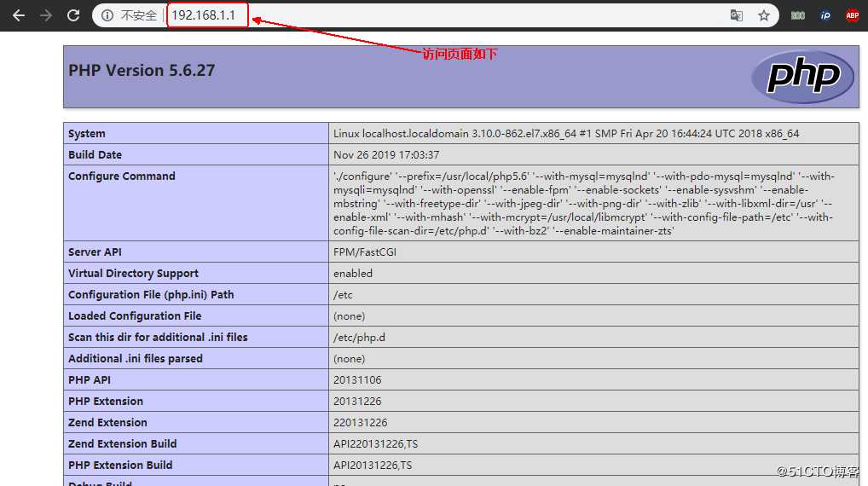Select the 'Build Date' label
This screenshot has width=868, height=486.
[95, 155]
